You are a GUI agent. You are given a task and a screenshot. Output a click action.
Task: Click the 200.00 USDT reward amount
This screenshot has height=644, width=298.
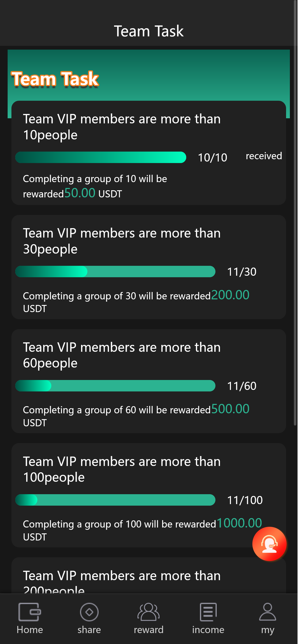point(230,295)
